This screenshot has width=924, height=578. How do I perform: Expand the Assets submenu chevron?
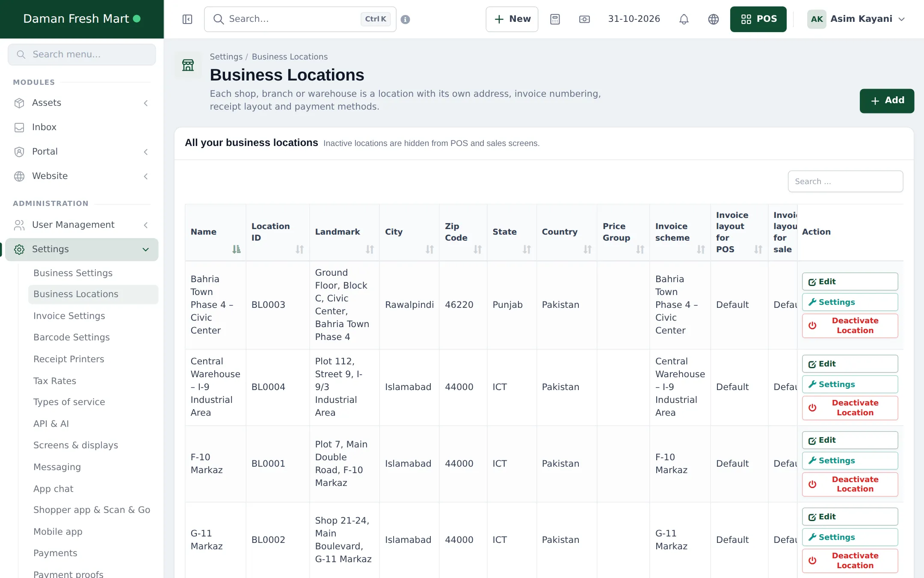(x=146, y=103)
